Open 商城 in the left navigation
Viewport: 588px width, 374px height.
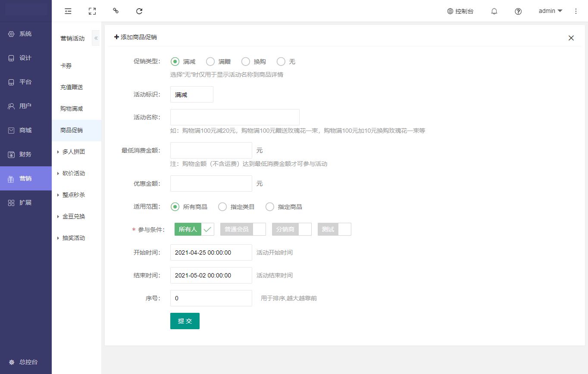[x=25, y=130]
